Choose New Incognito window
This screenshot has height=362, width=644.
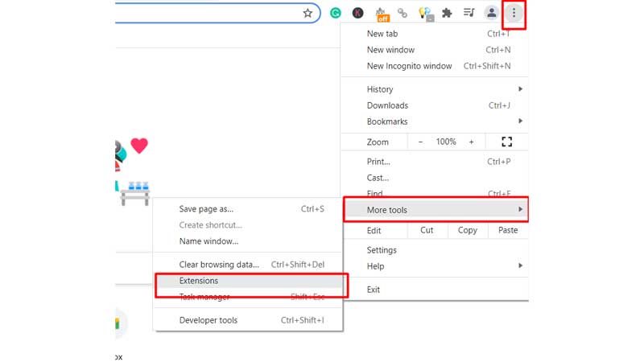[410, 66]
